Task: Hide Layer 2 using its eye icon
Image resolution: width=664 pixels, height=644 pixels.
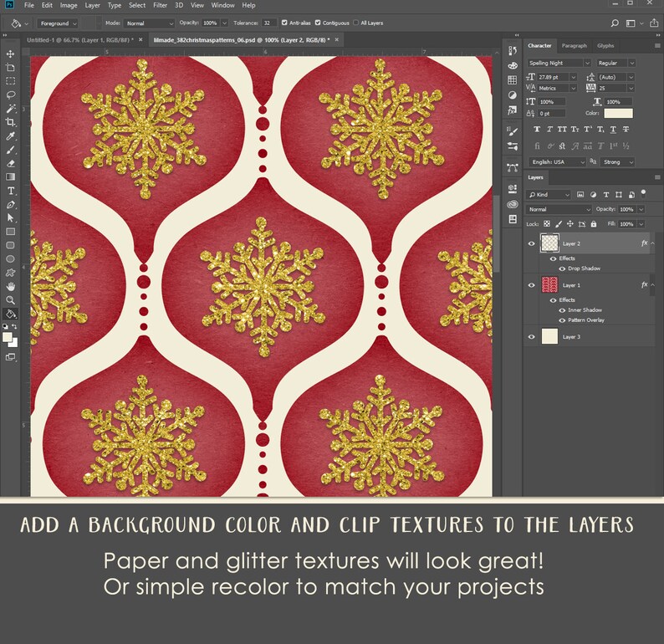Action: click(532, 243)
